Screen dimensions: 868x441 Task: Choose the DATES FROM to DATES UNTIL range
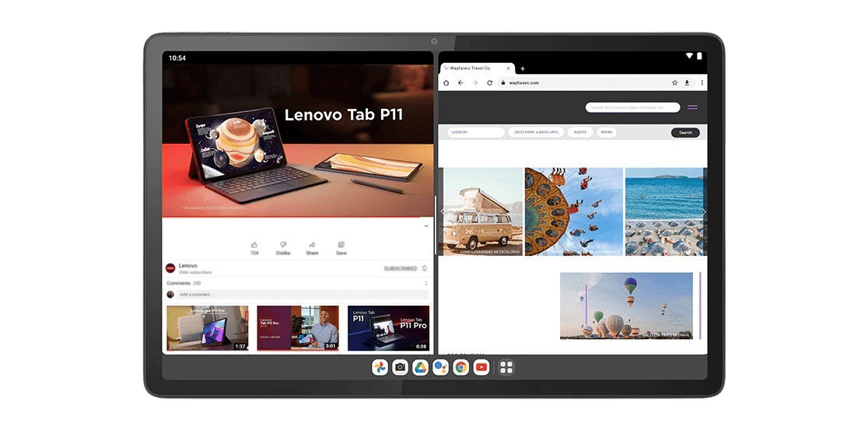537,132
